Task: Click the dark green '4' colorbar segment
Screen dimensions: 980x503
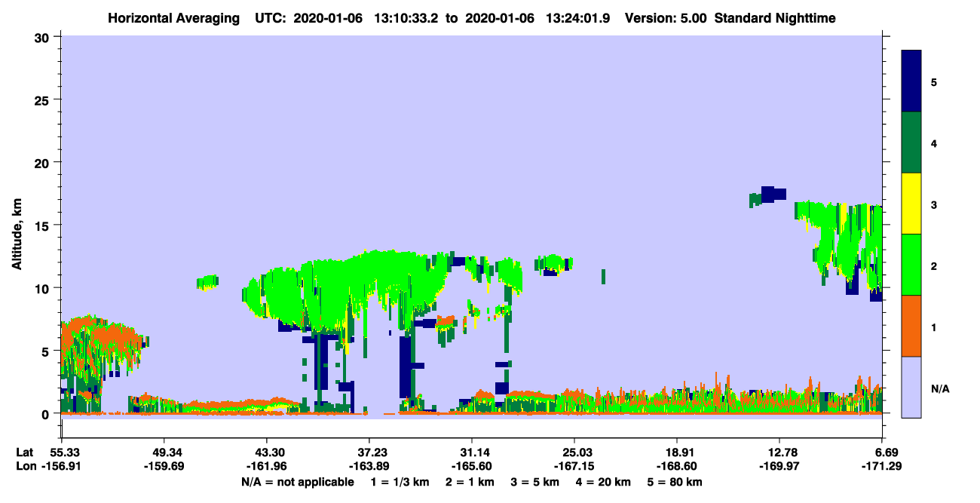Action: 911,143
